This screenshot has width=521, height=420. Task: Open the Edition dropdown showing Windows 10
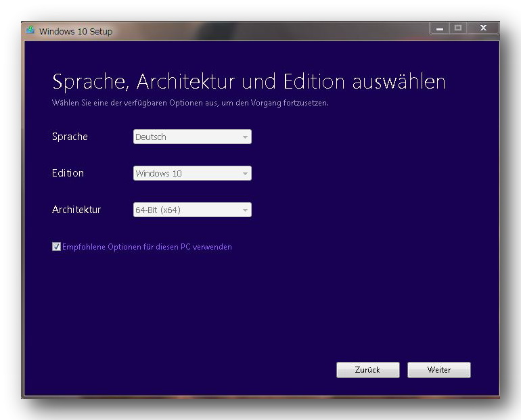tap(192, 173)
